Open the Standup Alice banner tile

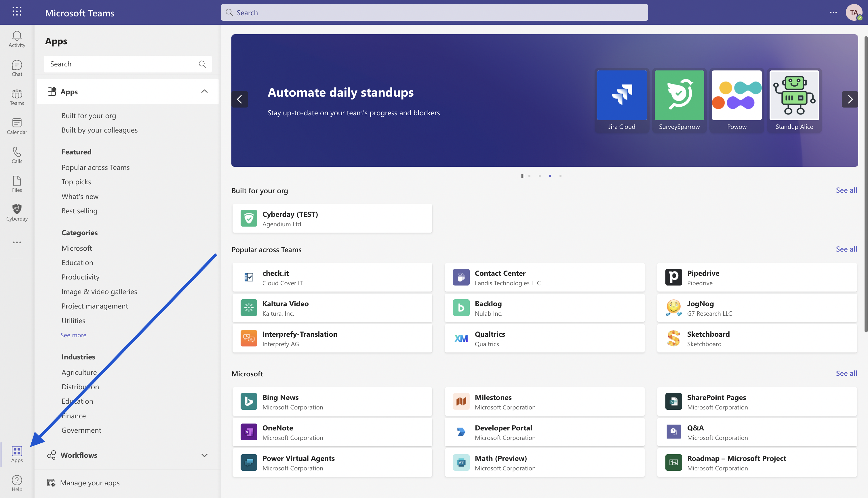[x=794, y=101]
